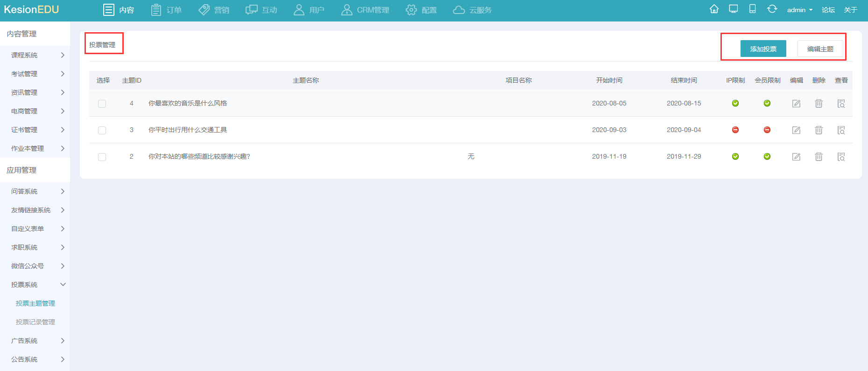Click the KesionEDU logo
Image resolution: width=868 pixels, height=371 pixels.
point(31,9)
